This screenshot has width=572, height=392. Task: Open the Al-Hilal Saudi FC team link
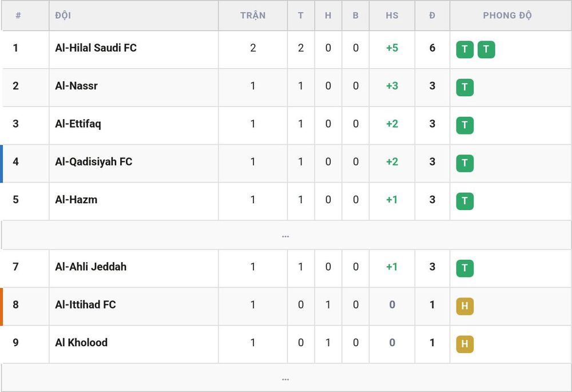96,48
